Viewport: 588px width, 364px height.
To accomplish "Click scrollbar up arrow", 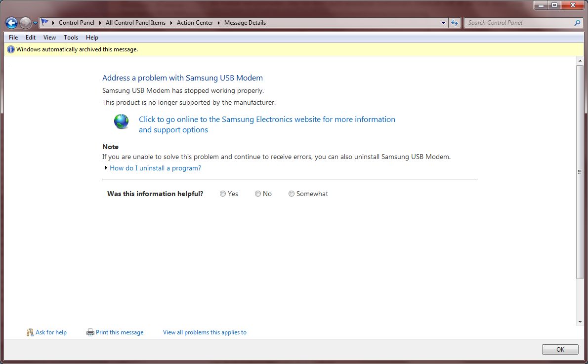I will 580,61.
